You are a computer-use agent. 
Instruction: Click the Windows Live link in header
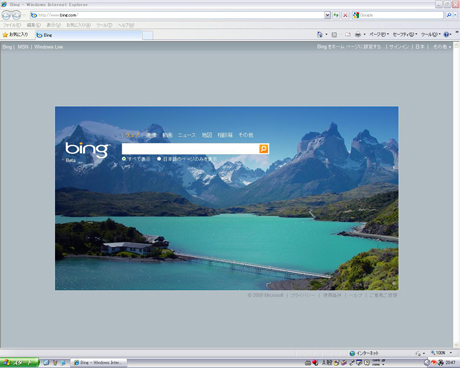48,47
